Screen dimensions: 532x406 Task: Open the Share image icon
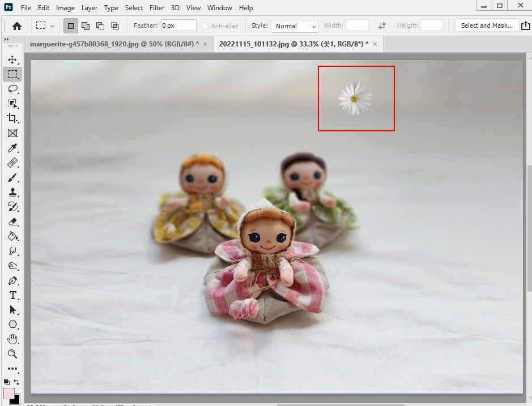click(x=526, y=26)
